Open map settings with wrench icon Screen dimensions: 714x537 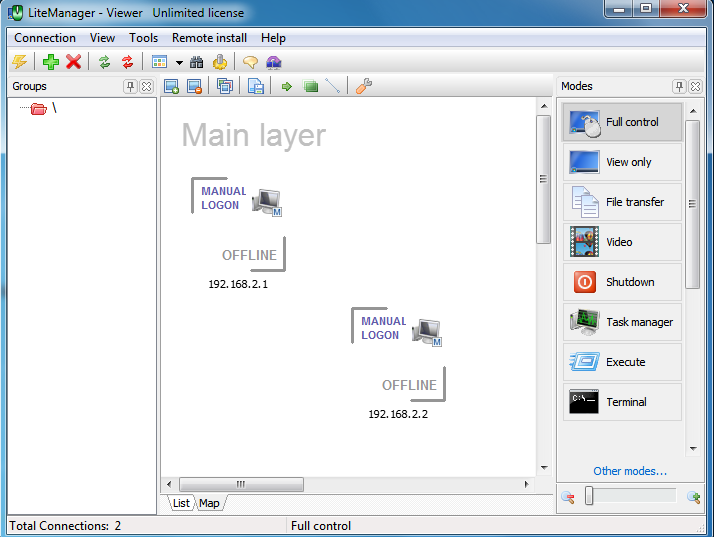364,86
